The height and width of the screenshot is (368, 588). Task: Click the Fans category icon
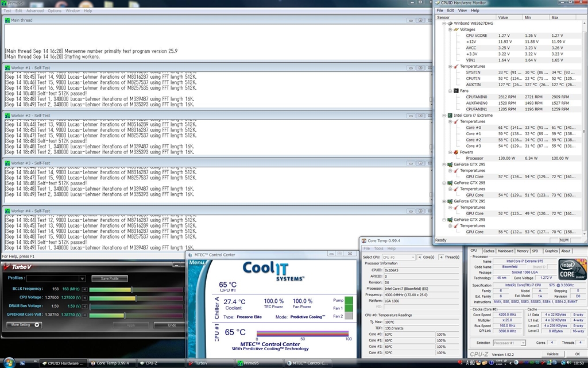pyautogui.click(x=457, y=91)
